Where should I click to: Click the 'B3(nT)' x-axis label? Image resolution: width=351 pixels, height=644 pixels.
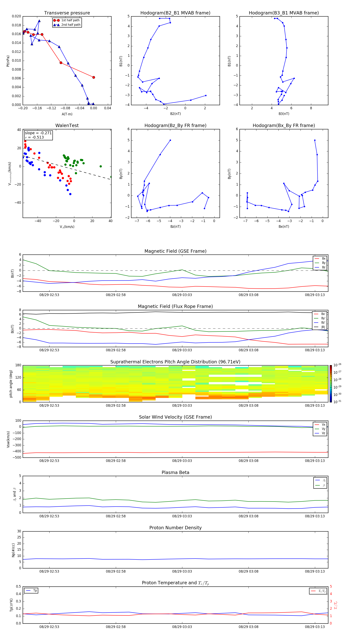(x=284, y=114)
